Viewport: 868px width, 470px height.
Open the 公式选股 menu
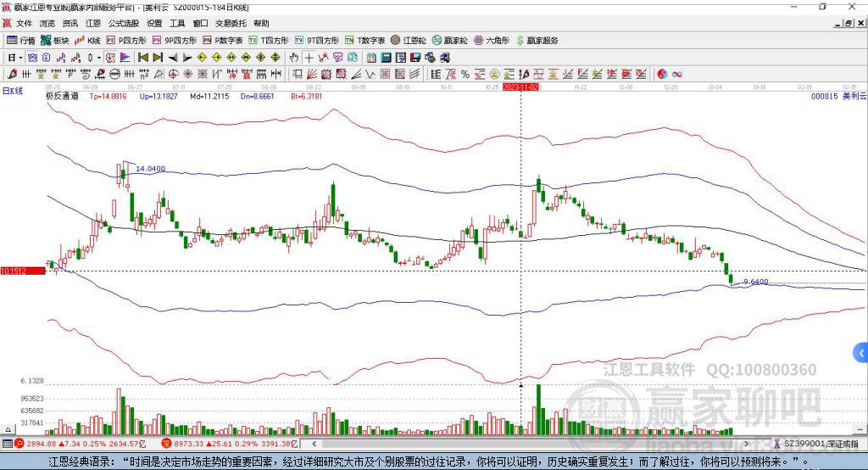coord(122,24)
